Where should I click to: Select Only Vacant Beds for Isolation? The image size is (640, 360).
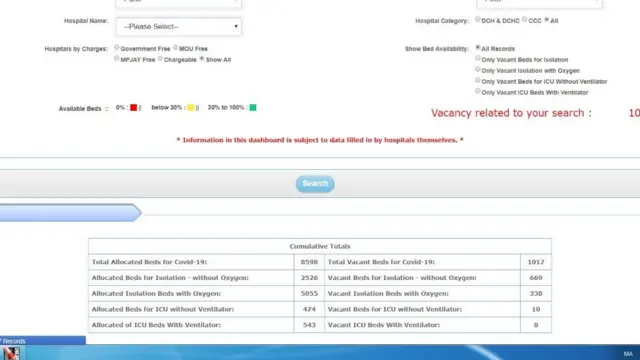coord(478,58)
